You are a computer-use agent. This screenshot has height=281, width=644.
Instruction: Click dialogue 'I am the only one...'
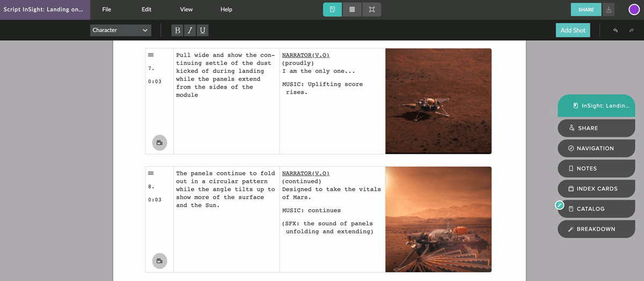319,71
